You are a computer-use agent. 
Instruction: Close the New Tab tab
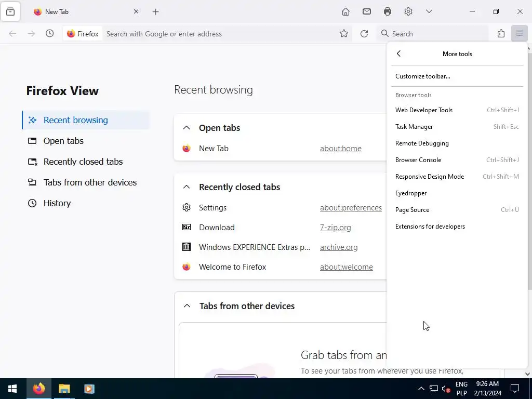[136, 12]
